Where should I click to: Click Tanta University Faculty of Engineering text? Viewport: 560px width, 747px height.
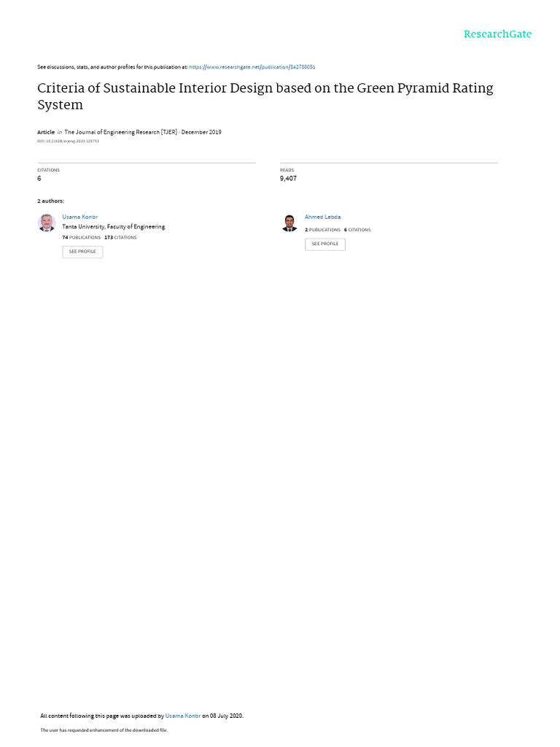[114, 227]
